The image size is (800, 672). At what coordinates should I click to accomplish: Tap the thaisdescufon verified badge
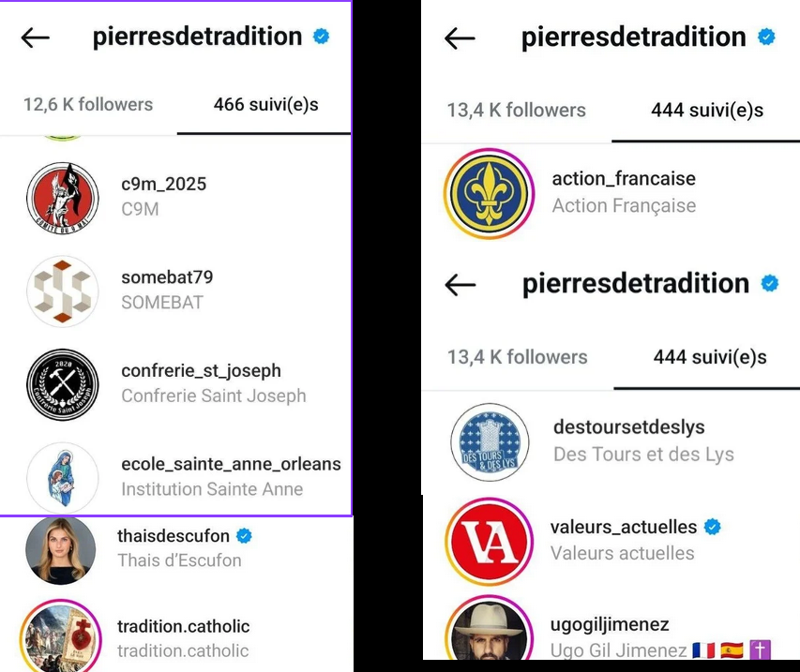[245, 536]
